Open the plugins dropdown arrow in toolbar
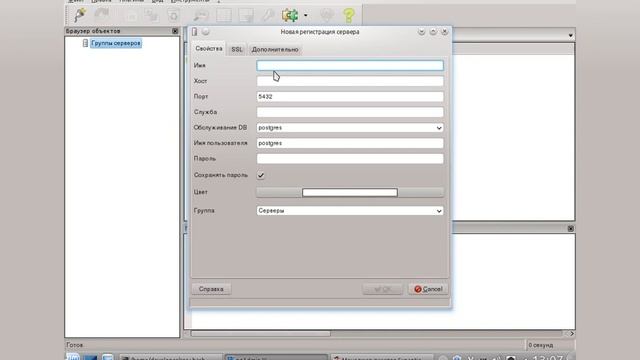Screen dimensions: 640x360 tap(306, 16)
